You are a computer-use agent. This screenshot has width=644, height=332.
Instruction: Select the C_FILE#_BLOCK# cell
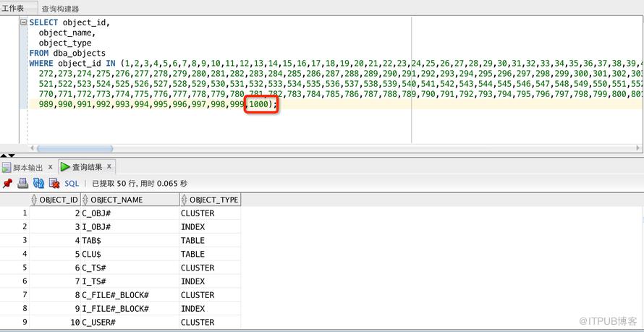click(130, 295)
